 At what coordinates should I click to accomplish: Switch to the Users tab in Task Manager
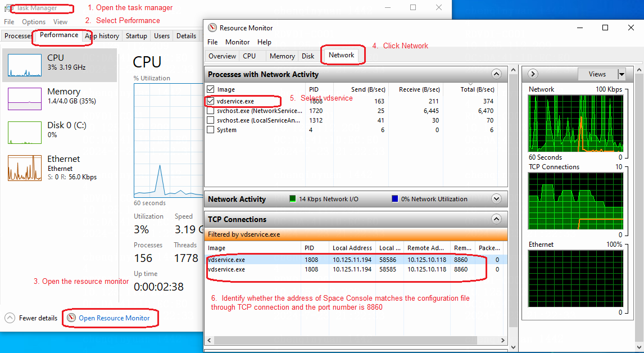162,36
